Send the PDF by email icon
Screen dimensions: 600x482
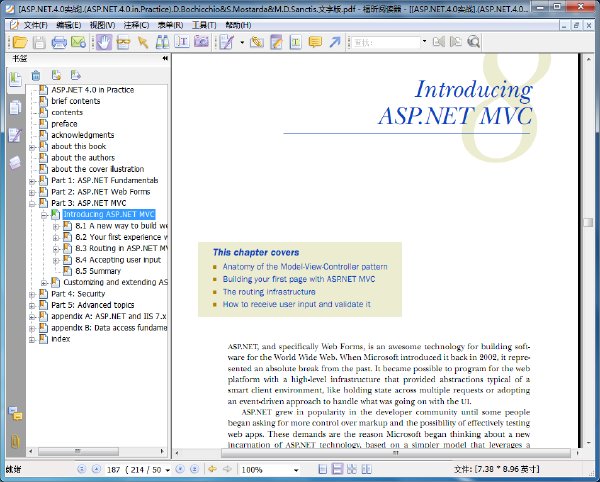tap(78, 42)
